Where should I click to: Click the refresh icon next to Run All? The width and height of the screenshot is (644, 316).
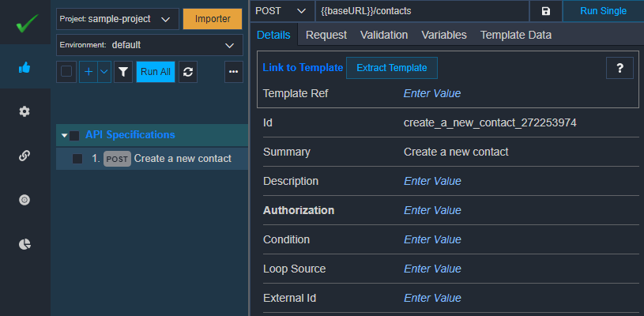(x=188, y=72)
